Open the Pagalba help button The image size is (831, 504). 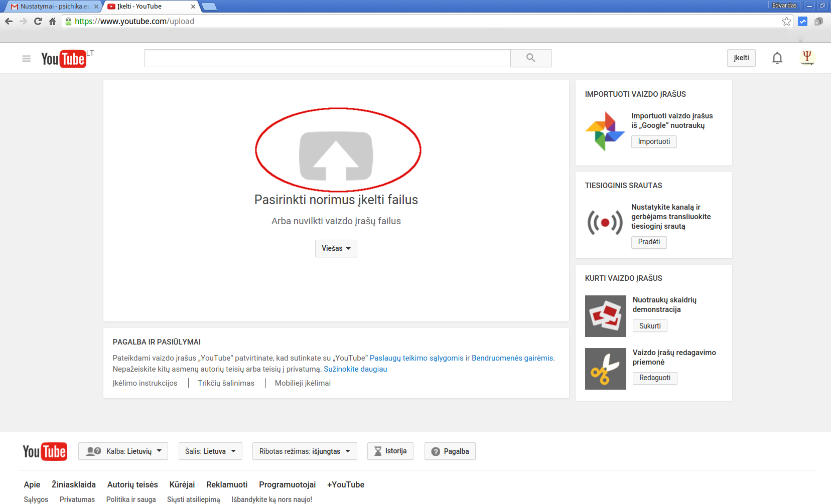[x=450, y=451]
